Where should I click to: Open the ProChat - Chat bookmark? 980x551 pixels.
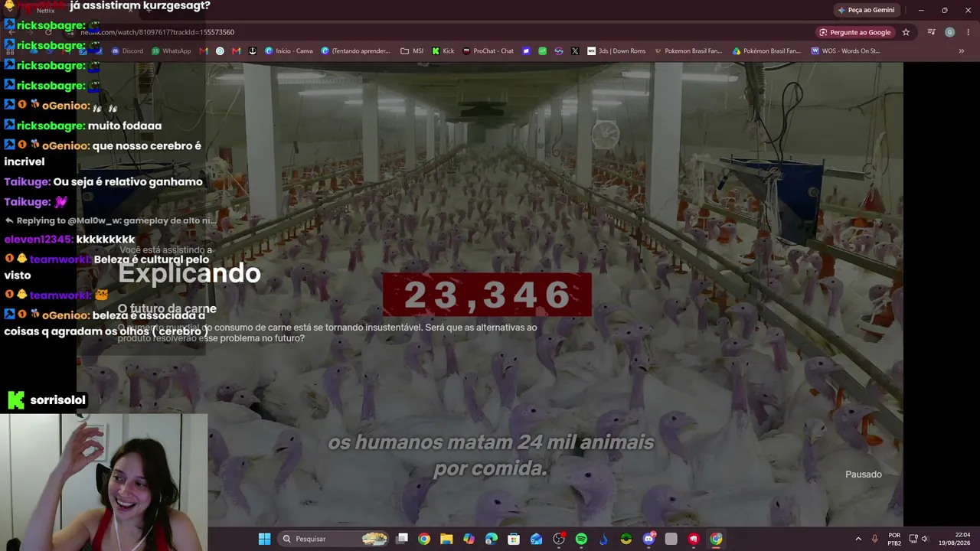click(488, 51)
